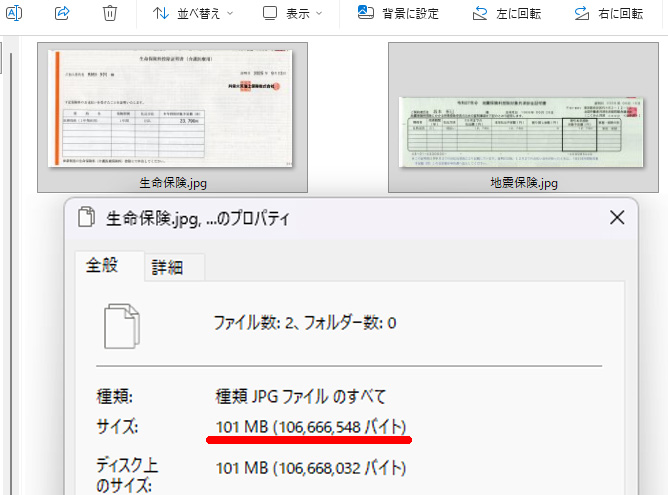
Task: Rotate the image left with 左に回転
Action: tap(508, 14)
